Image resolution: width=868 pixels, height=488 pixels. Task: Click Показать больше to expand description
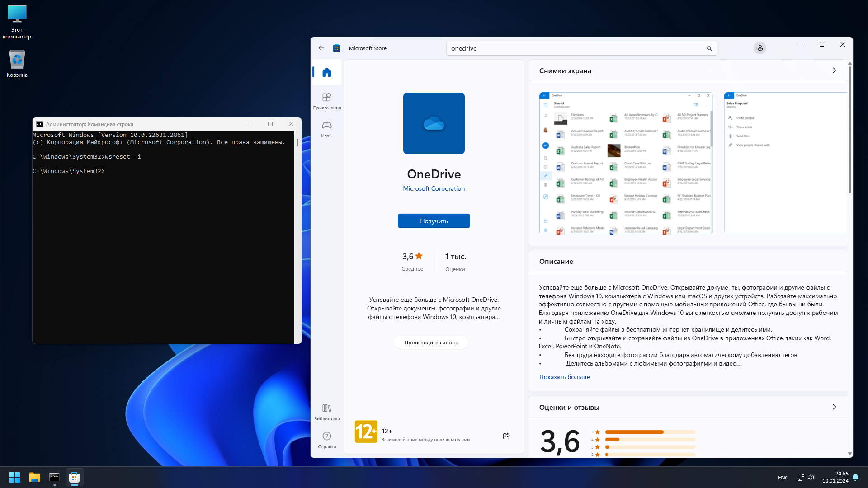[564, 377]
